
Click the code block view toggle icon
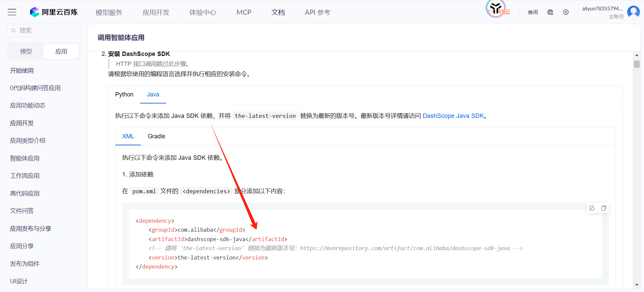[x=592, y=208]
